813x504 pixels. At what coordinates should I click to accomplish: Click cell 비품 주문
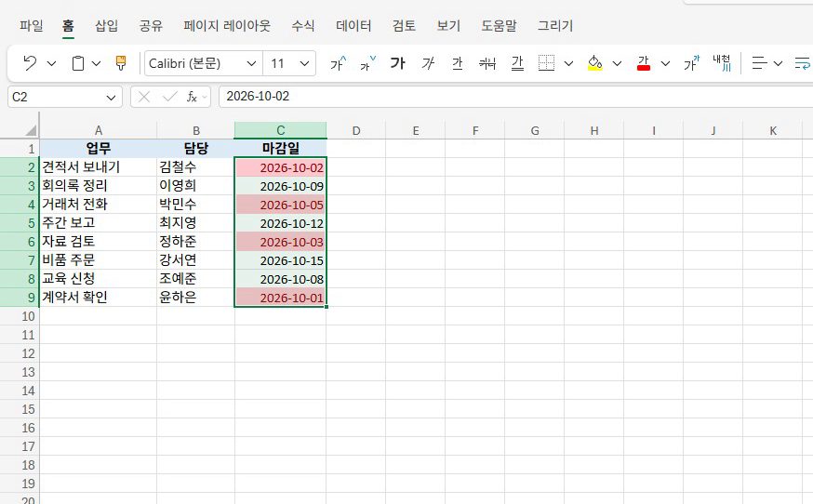98,260
